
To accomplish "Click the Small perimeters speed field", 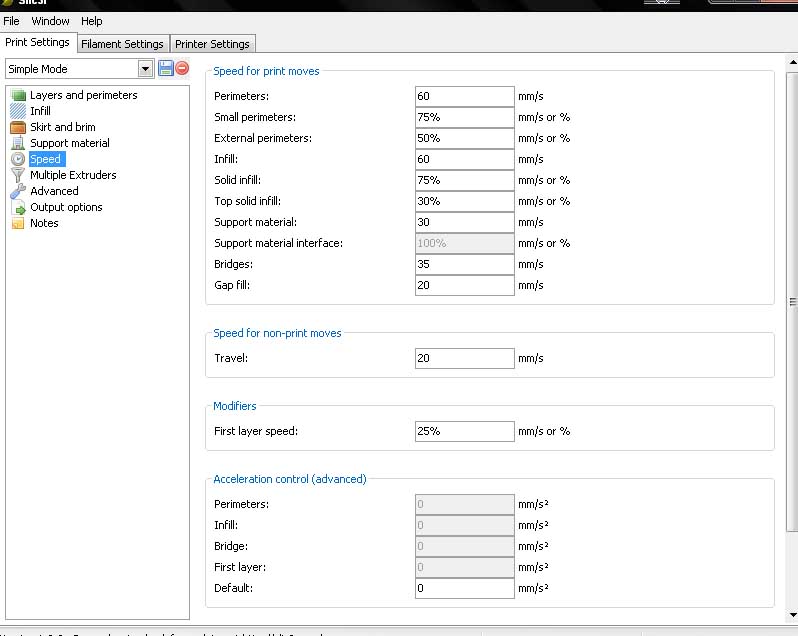I will tap(465, 117).
